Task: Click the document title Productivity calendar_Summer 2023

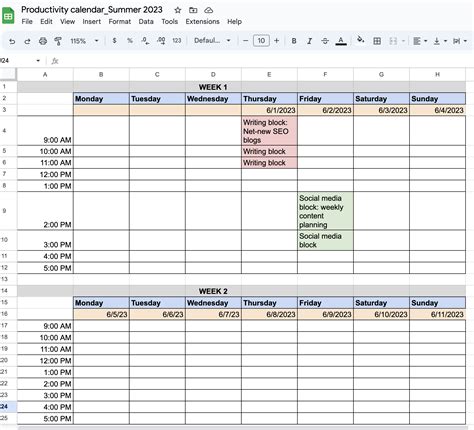Action: (x=92, y=10)
